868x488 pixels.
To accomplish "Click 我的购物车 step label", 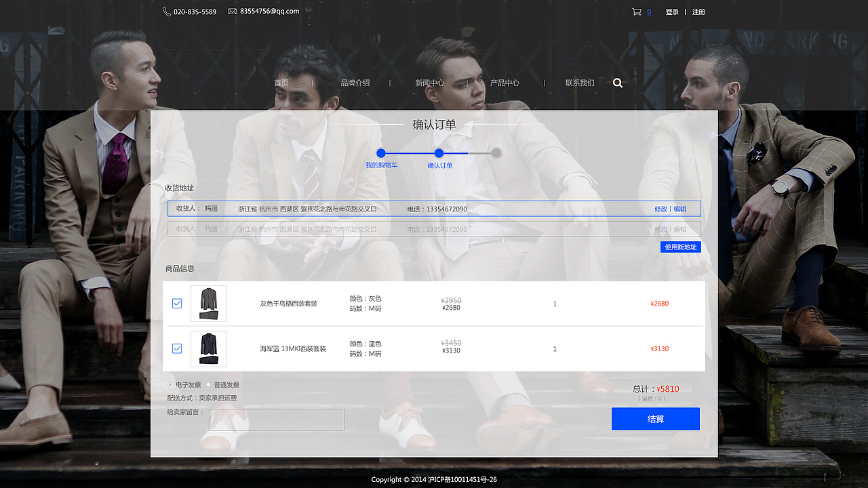I will tap(382, 165).
